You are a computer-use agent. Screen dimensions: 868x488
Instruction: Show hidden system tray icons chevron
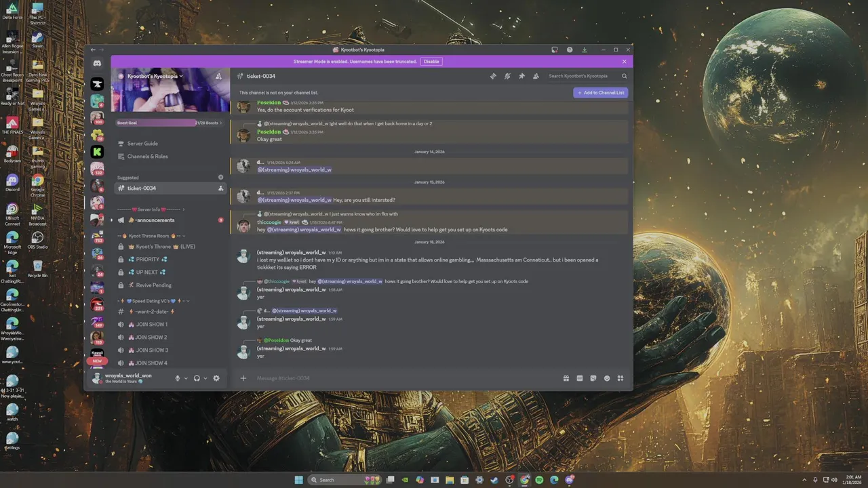[805, 480]
